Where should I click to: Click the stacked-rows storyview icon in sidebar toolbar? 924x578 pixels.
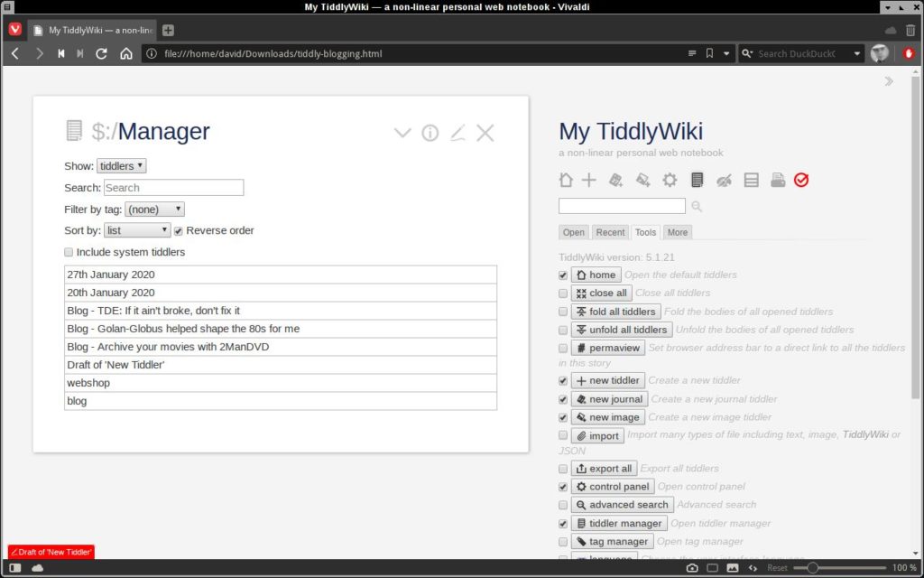click(752, 180)
